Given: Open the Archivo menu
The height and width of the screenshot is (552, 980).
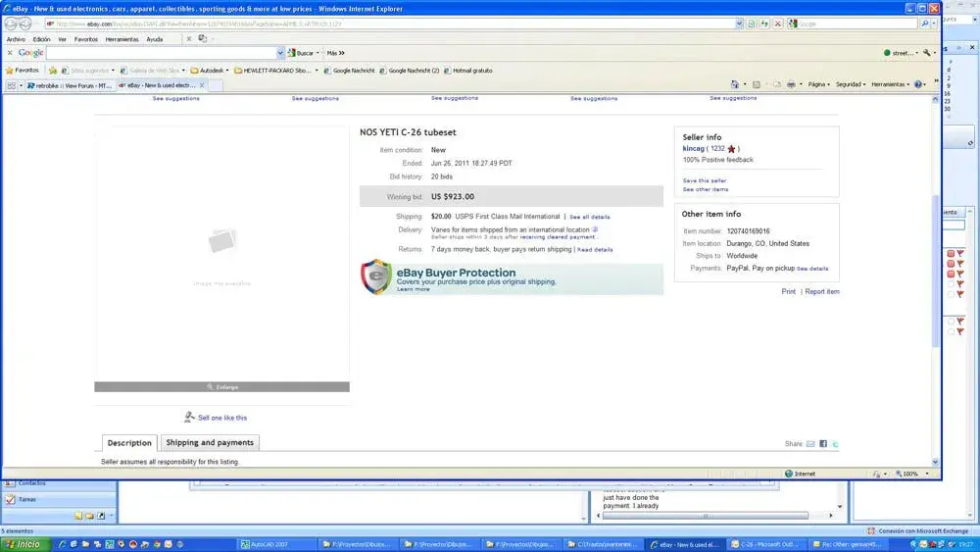Looking at the screenshot, I should click(17, 39).
